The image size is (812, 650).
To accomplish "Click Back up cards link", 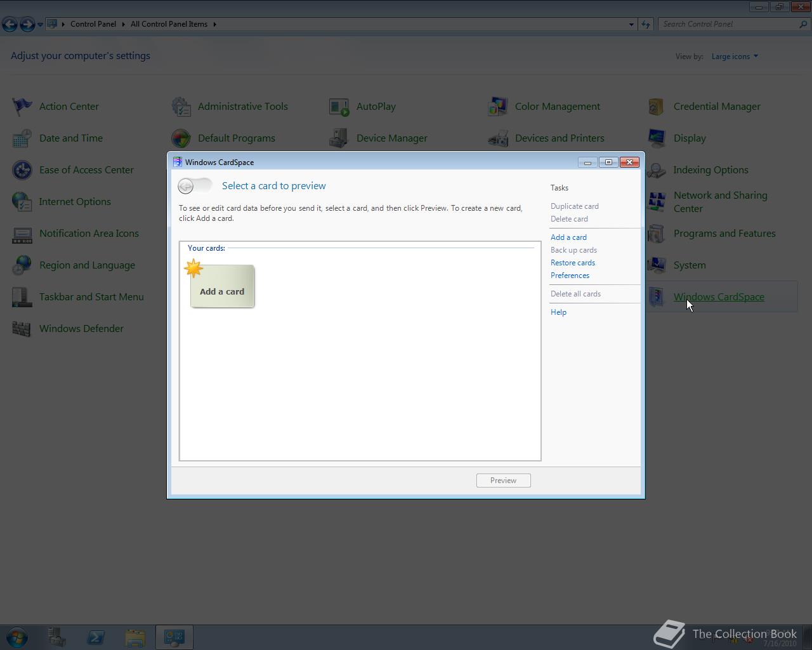I will coord(573,250).
